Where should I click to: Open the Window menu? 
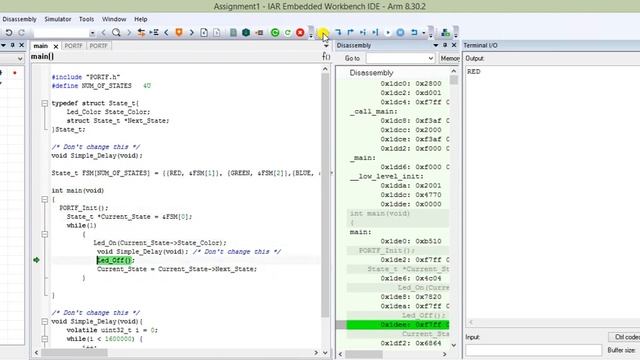point(114,19)
